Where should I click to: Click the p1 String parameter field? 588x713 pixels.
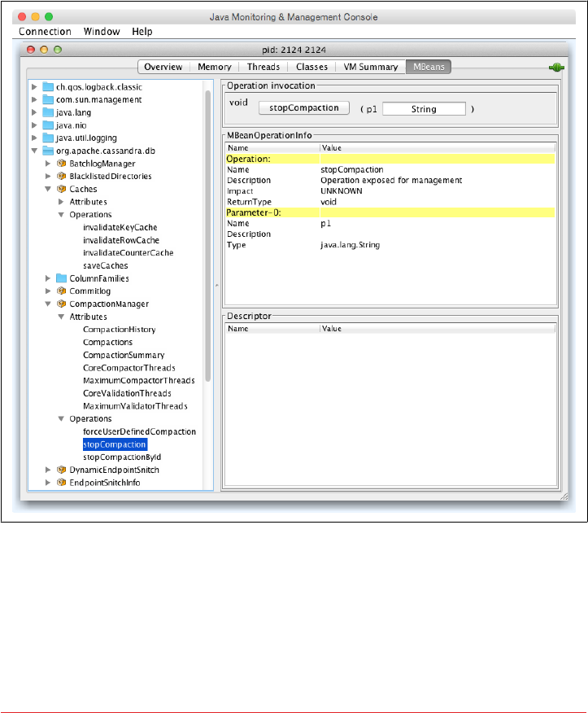(x=424, y=109)
